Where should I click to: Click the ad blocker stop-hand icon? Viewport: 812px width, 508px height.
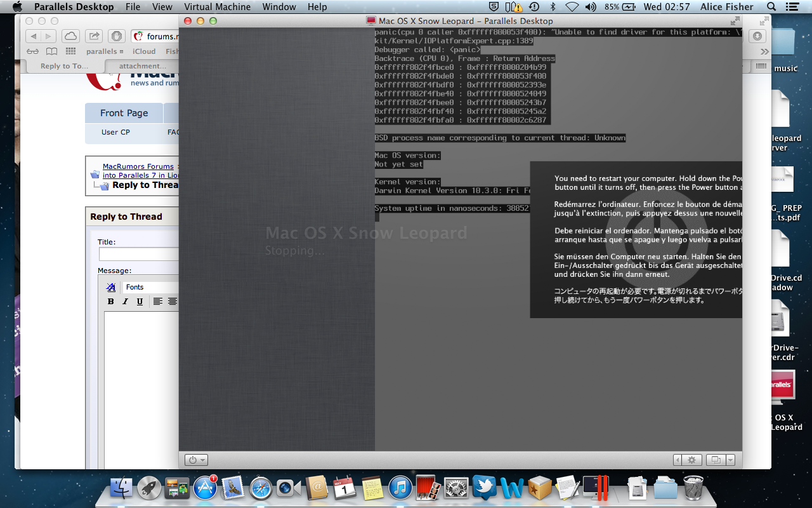click(x=116, y=36)
